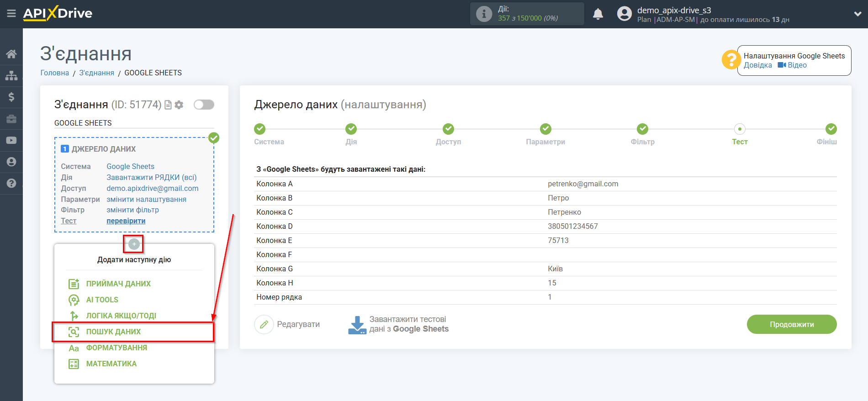Screen dimensions: 868x401
Task: Go to the Параметри step
Action: [545, 129]
